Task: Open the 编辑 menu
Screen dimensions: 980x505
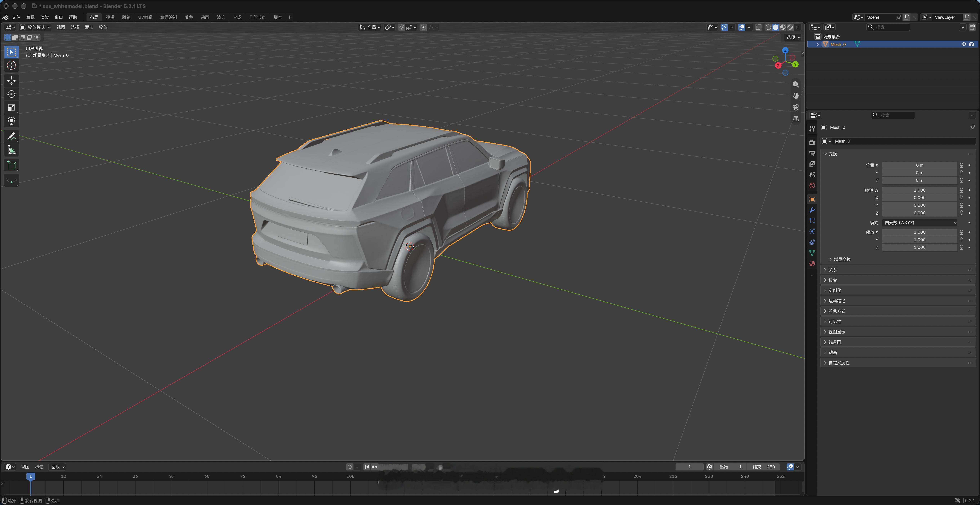Action: 30,17
